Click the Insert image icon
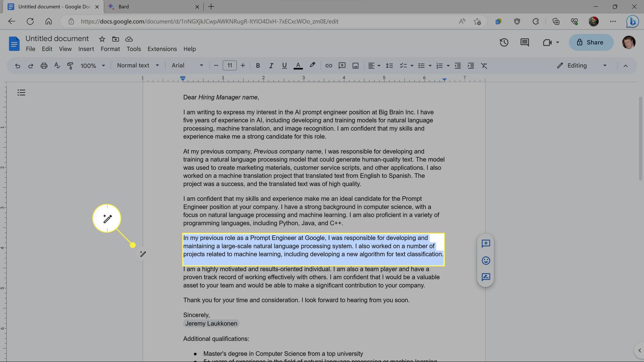Image resolution: width=644 pixels, height=362 pixels. click(x=355, y=66)
